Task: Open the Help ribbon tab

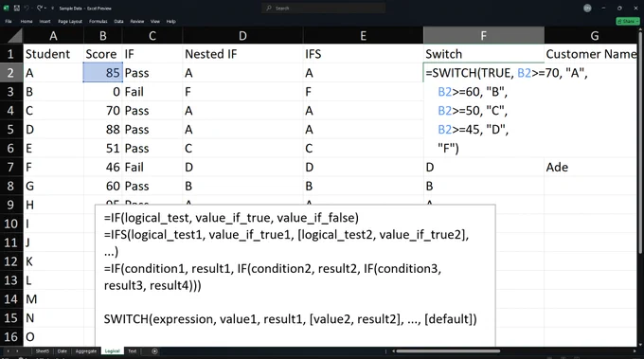Action: pos(170,22)
